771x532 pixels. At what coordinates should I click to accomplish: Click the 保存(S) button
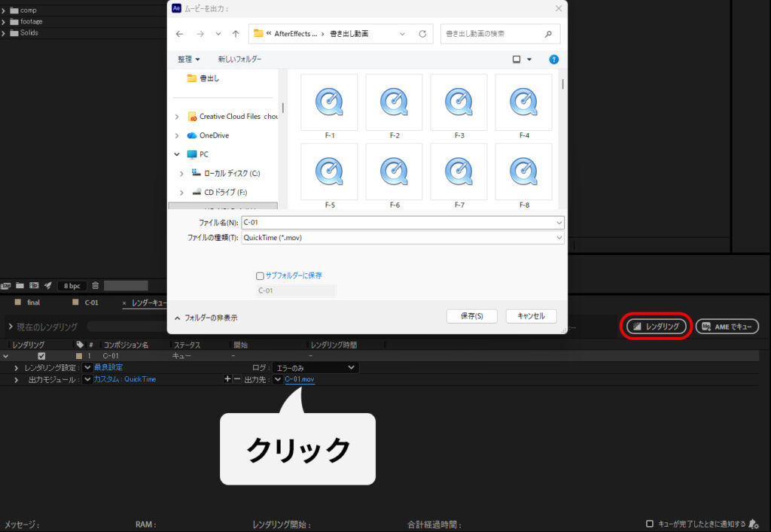[x=471, y=316]
